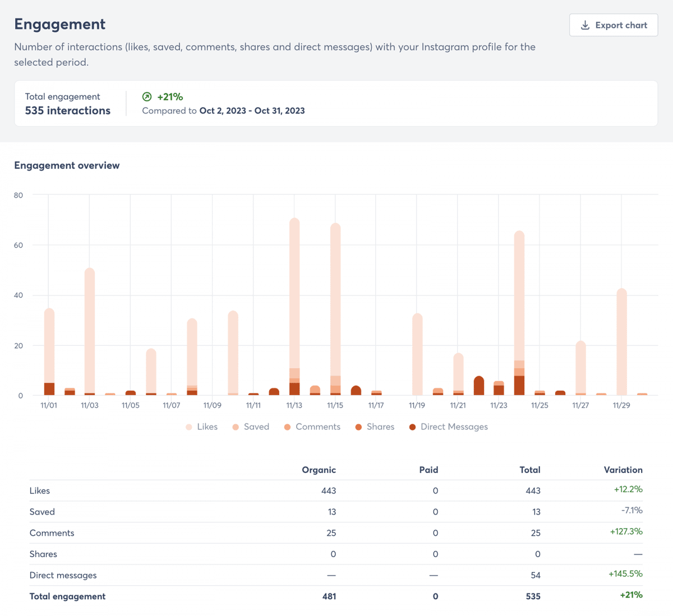Image resolution: width=673 pixels, height=616 pixels.
Task: Click the Likes color dot in the legend
Action: (x=188, y=427)
